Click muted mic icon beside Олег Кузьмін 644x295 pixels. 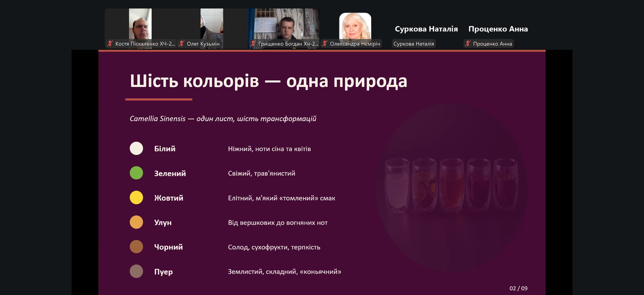182,44
